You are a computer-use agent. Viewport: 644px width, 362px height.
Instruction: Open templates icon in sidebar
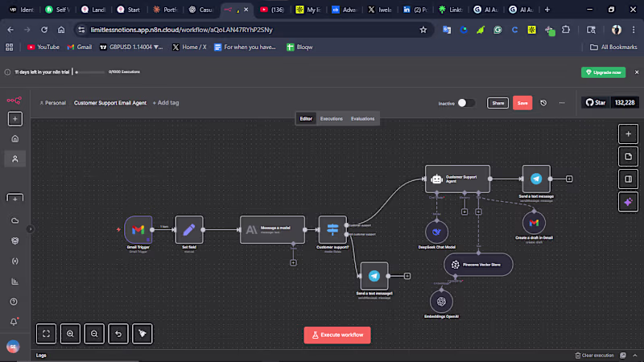click(15, 241)
